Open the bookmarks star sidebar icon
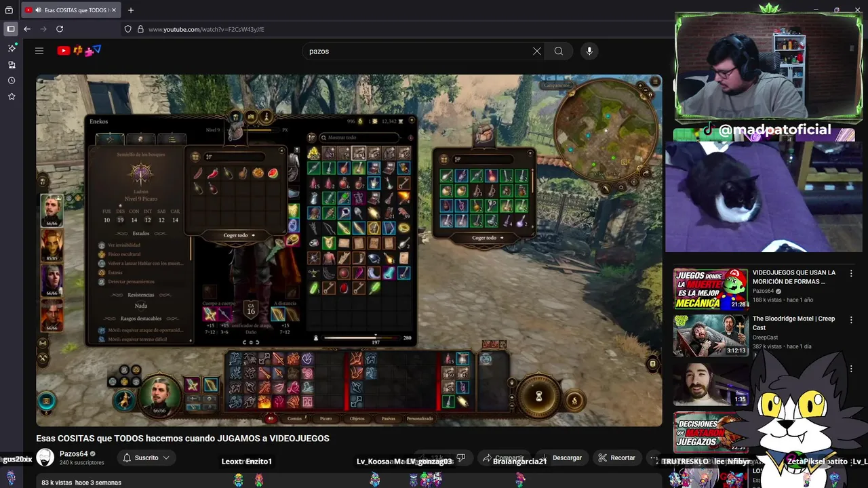The image size is (868, 488). pos(12,96)
